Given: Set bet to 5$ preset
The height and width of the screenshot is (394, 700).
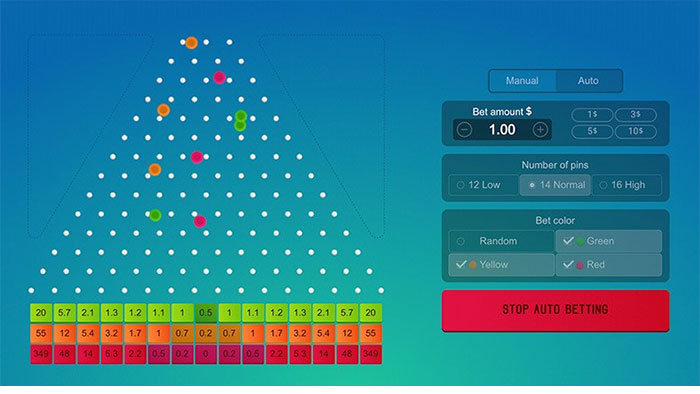Looking at the screenshot, I should [592, 132].
